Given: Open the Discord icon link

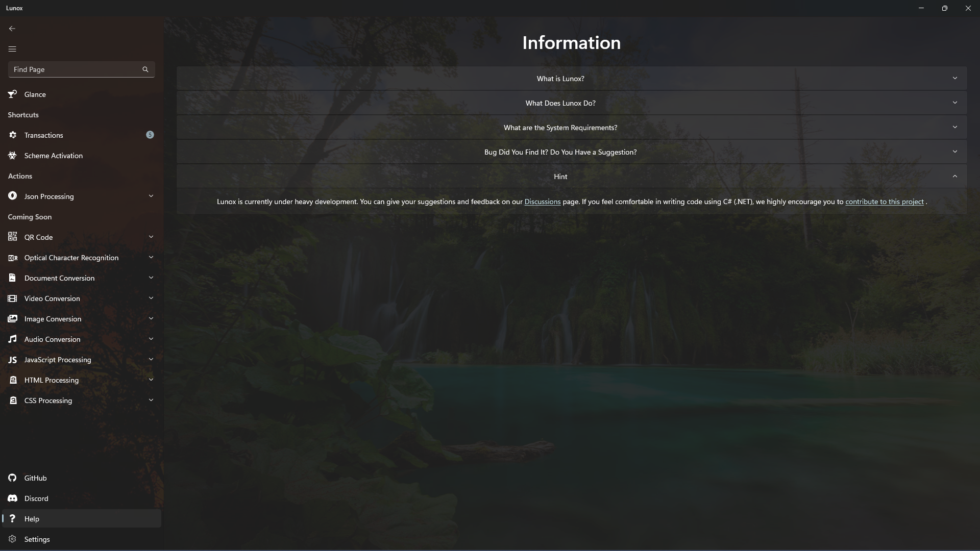Looking at the screenshot, I should pos(12,498).
